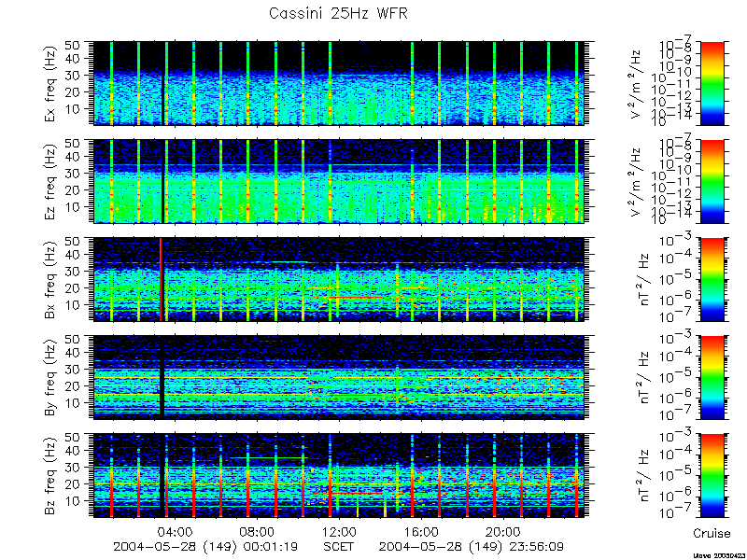This screenshot has height=560, width=747.
Task: Select the "Bx freq (Hz)" axis label
Action: (50, 279)
